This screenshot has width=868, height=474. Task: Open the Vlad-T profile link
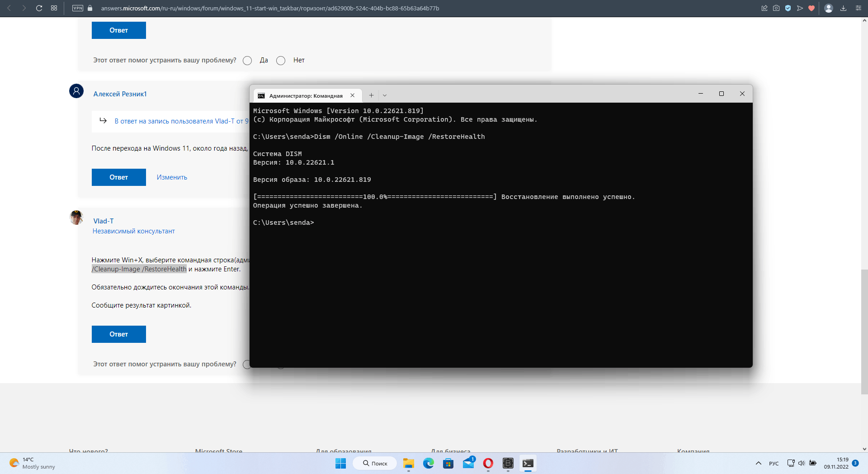tap(104, 221)
